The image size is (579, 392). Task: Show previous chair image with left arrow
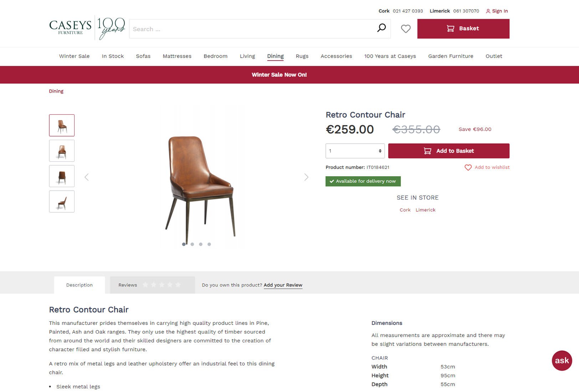tap(87, 177)
